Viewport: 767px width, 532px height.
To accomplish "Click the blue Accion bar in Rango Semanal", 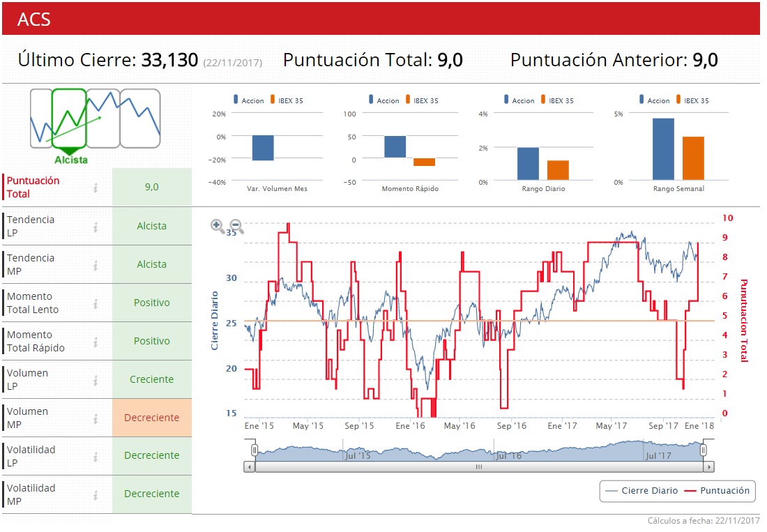I will 663,149.
